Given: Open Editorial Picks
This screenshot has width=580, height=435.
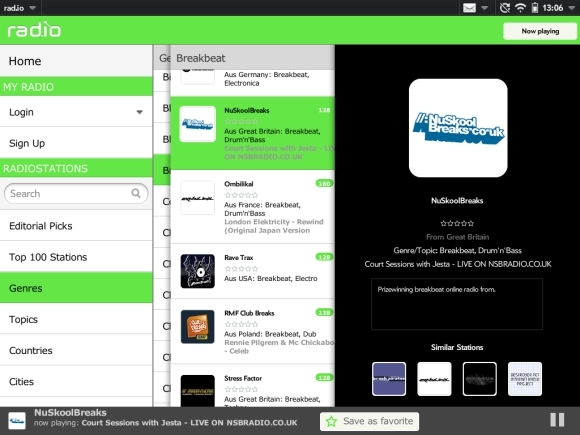Looking at the screenshot, I should tap(76, 226).
